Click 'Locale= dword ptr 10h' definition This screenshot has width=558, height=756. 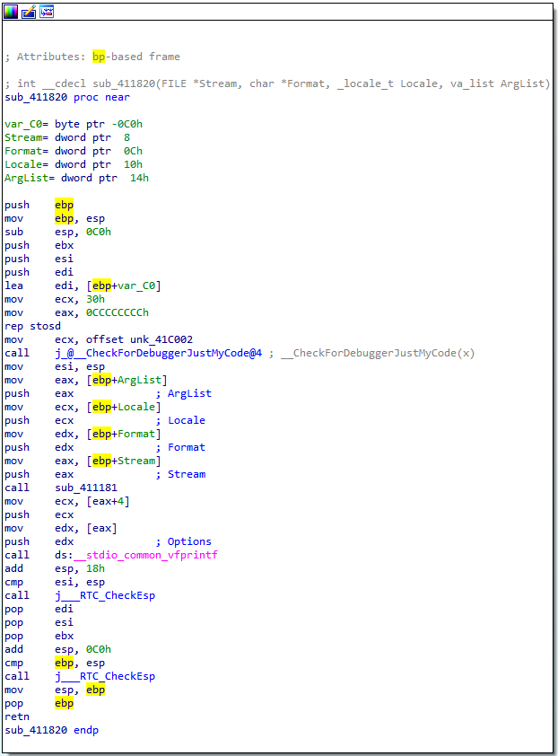click(74, 165)
